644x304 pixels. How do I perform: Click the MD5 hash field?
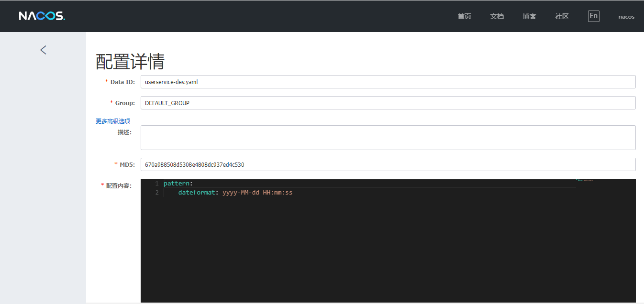click(388, 164)
